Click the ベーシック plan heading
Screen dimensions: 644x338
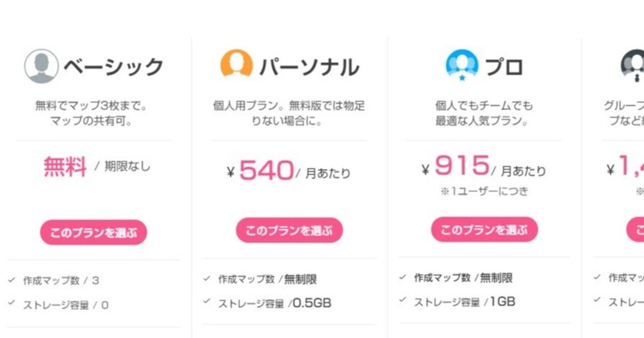click(x=114, y=67)
